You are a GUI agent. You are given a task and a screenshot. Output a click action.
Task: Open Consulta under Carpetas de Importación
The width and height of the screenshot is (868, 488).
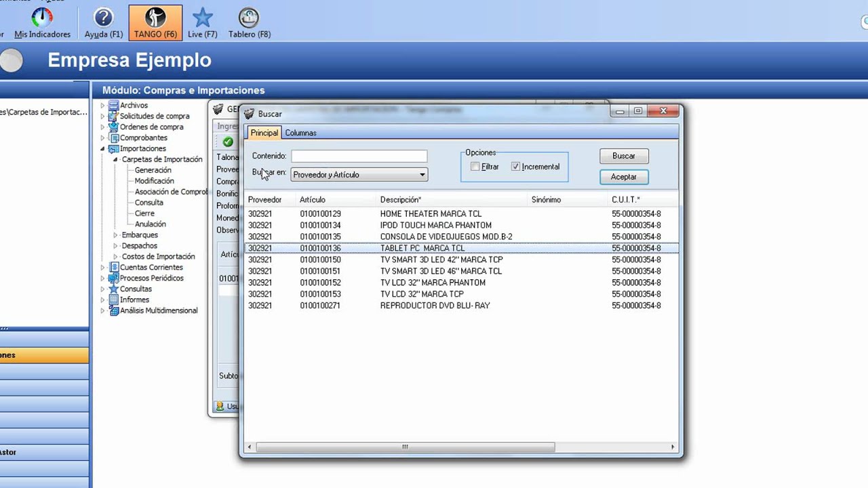(149, 203)
